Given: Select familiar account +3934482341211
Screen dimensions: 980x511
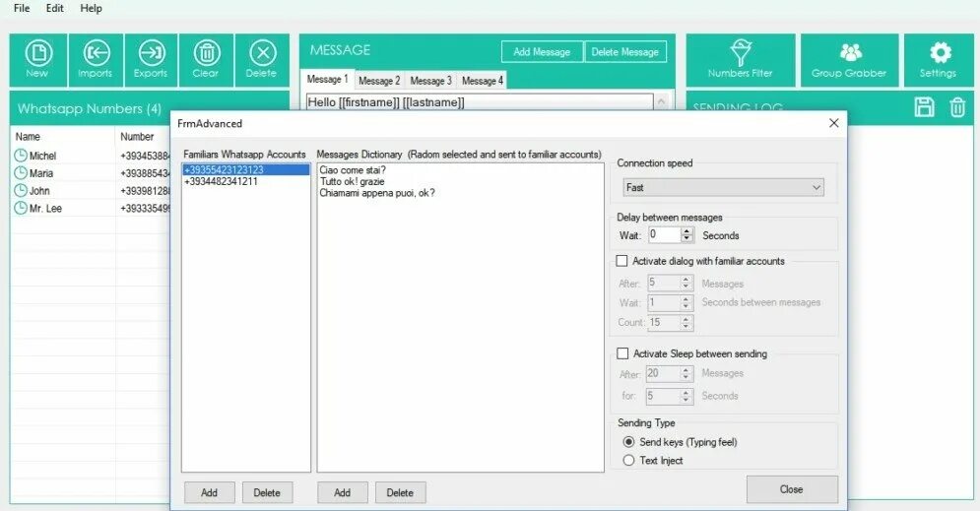Looking at the screenshot, I should pos(246,182).
